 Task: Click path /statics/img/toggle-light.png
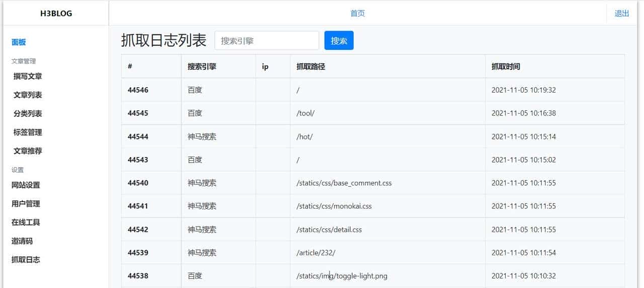pos(342,276)
